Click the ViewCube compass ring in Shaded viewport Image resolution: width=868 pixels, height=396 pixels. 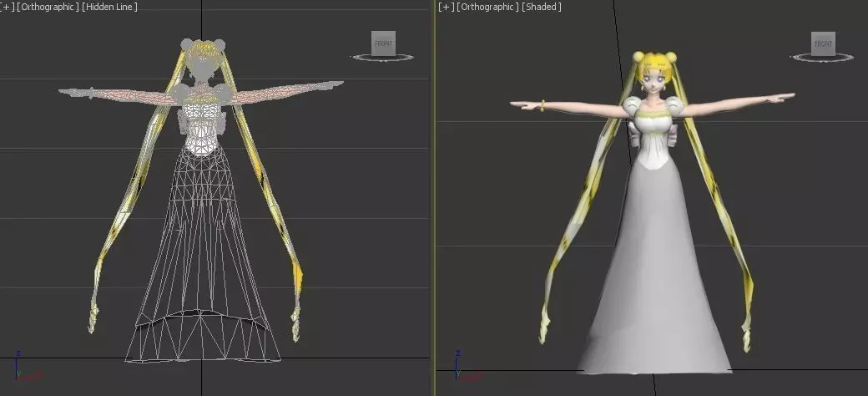coord(822,57)
